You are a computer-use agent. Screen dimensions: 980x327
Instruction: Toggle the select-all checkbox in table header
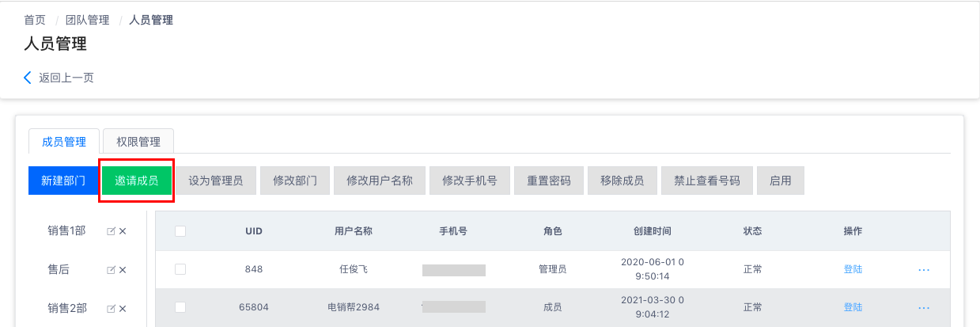coord(180,231)
